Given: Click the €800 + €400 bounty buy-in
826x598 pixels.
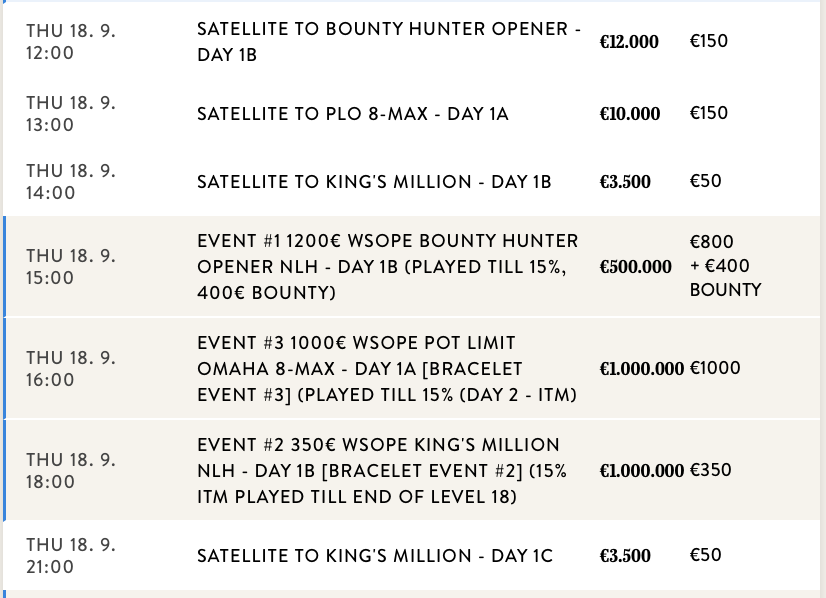Looking at the screenshot, I should [725, 266].
